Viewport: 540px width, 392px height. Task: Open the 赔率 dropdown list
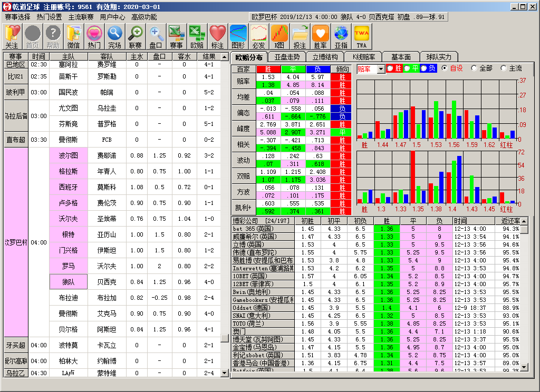(x=381, y=69)
